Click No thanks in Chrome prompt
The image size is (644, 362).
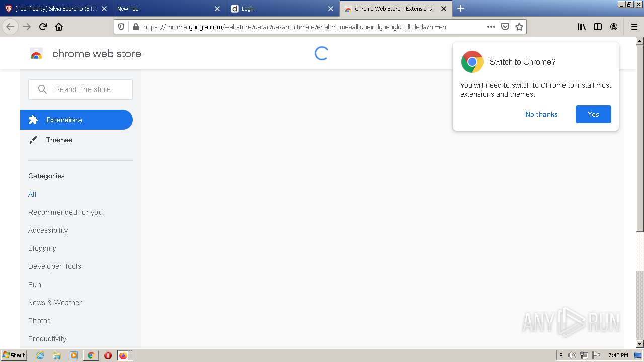pos(541,114)
